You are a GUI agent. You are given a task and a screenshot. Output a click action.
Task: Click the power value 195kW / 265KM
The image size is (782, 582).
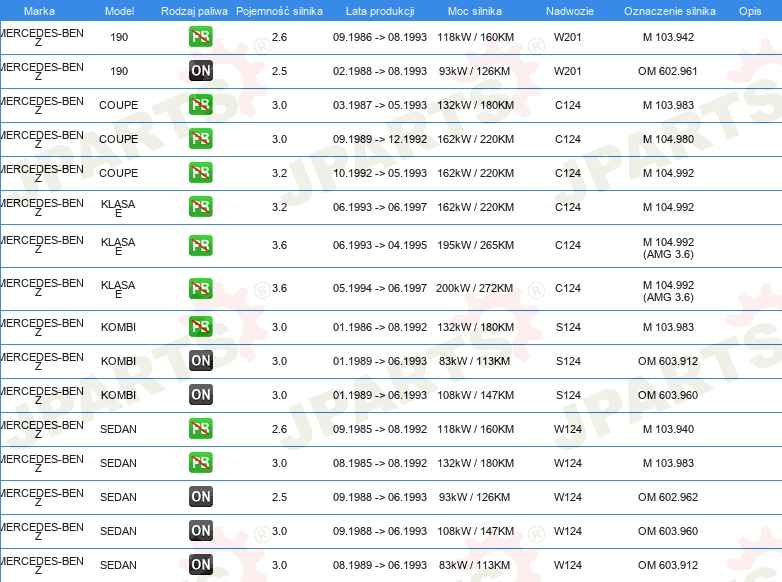pos(475,245)
